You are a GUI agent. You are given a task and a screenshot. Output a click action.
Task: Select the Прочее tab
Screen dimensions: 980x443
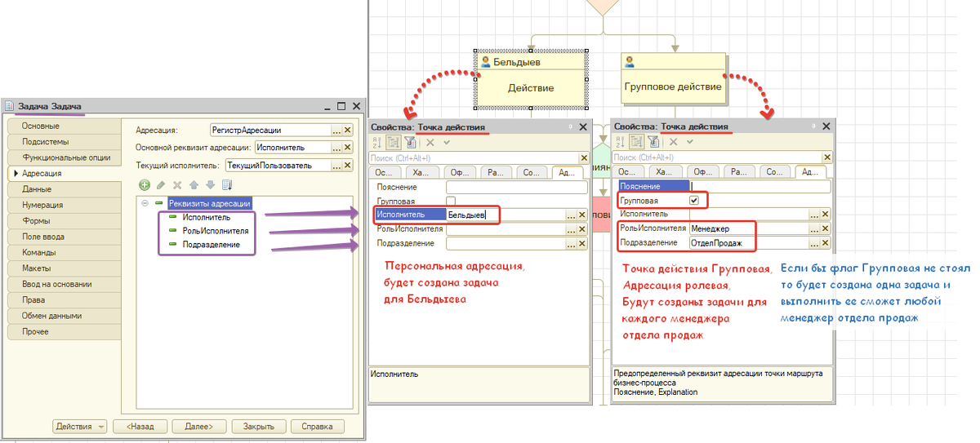64,332
